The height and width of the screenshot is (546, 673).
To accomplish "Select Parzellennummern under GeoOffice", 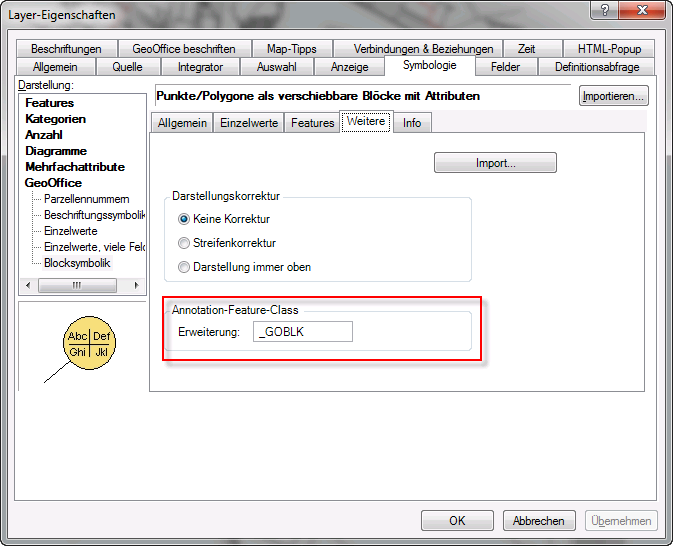I will 86,199.
